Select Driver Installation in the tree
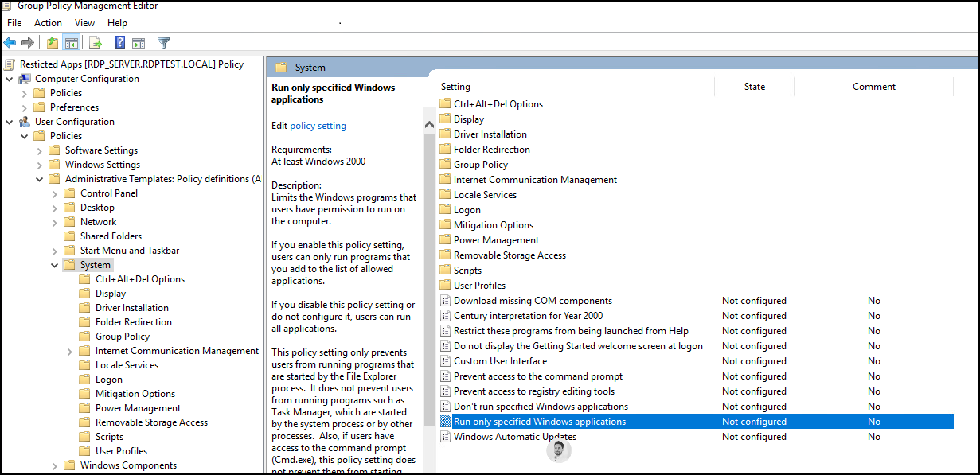 132,308
